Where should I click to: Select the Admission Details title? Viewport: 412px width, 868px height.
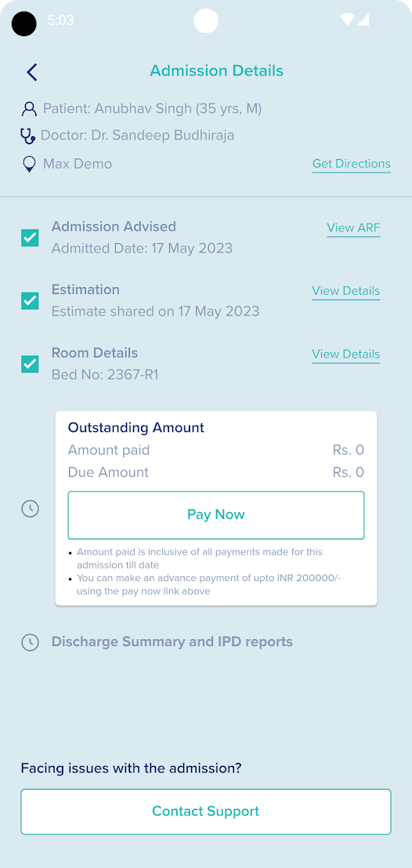(x=217, y=71)
